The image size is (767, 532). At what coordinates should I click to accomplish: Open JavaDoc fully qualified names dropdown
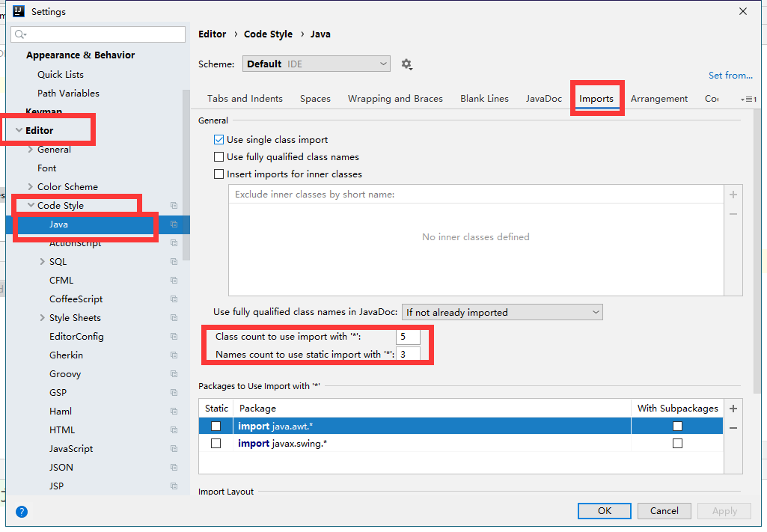pos(502,312)
